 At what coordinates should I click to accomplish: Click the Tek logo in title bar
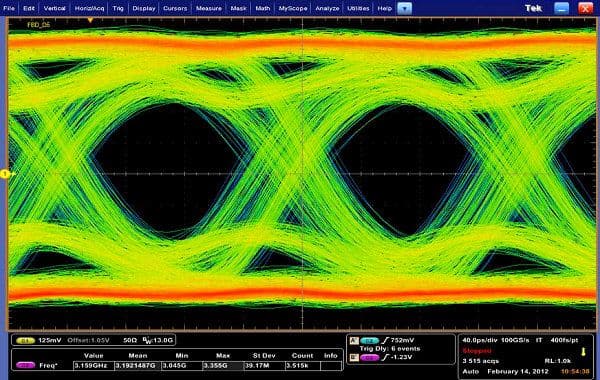(533, 8)
